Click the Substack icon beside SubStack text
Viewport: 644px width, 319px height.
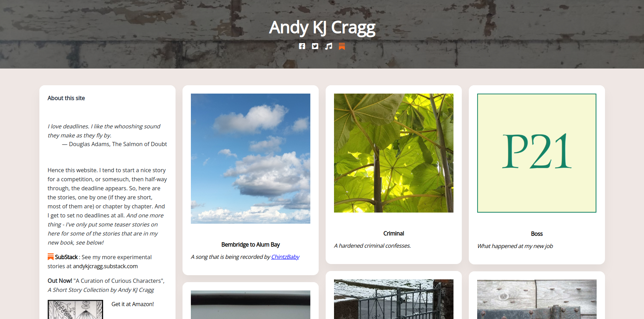[x=51, y=257]
